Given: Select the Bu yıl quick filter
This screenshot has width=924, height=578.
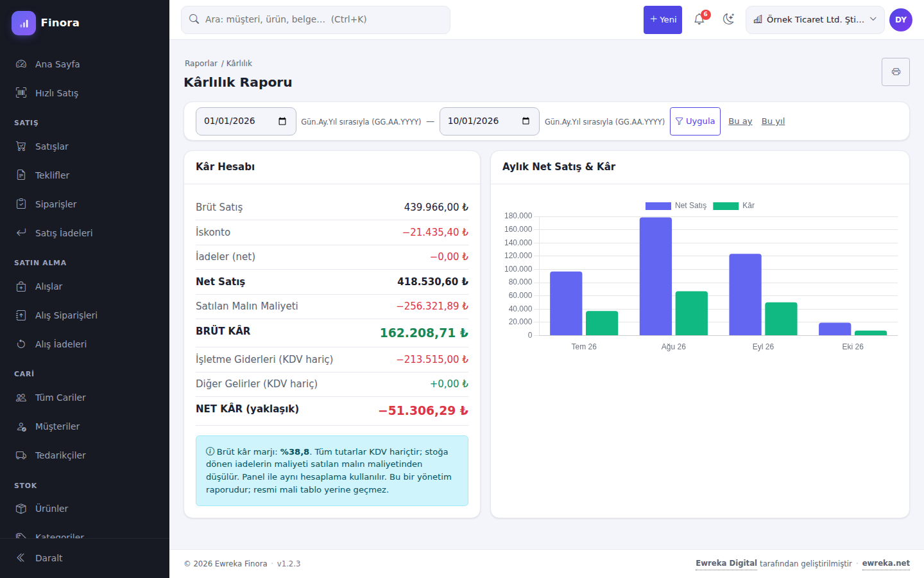Looking at the screenshot, I should click(773, 121).
